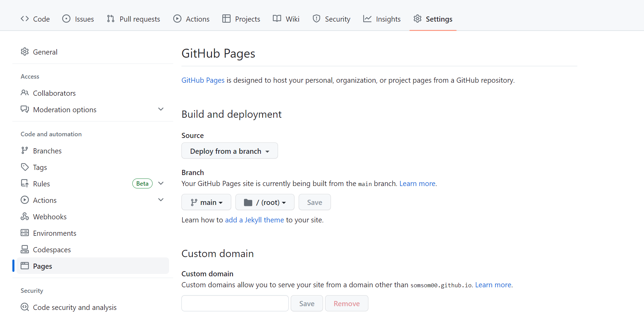Image resolution: width=644 pixels, height=312 pixels.
Task: Click the 'somsom00.github.io' domain text
Action: pos(441,285)
